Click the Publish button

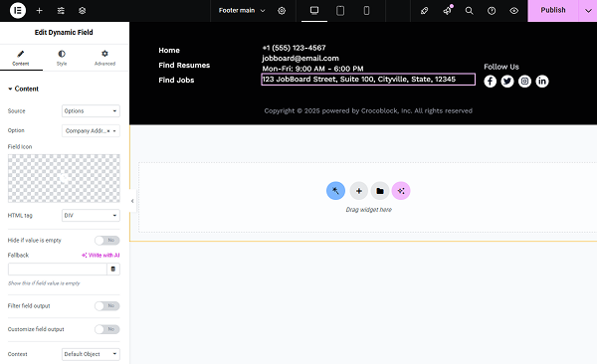pyautogui.click(x=553, y=11)
